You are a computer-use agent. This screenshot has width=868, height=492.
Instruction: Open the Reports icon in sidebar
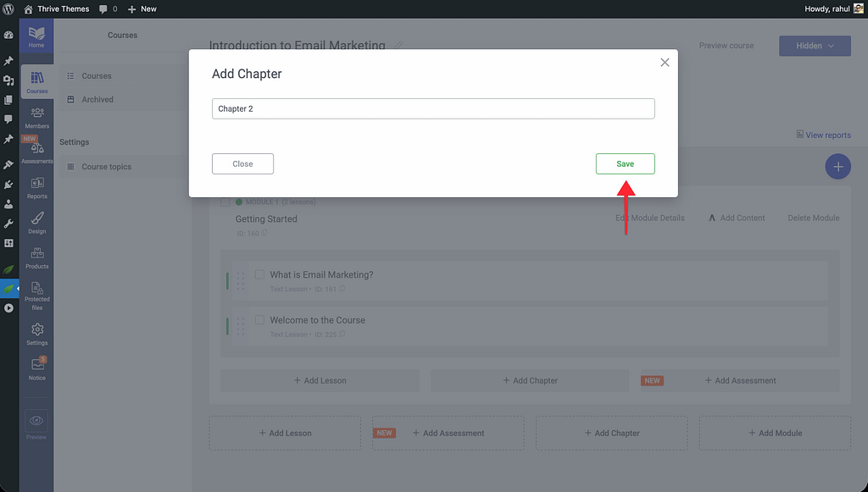[x=37, y=187]
